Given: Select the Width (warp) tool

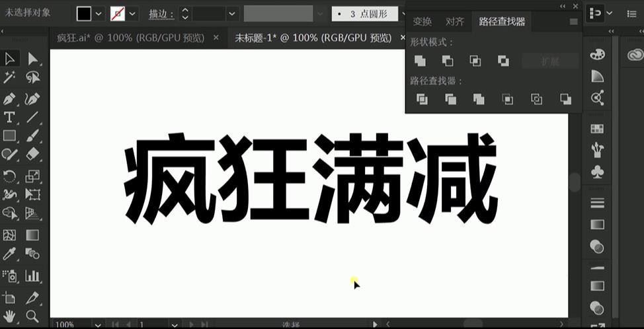Looking at the screenshot, I should 9,194.
